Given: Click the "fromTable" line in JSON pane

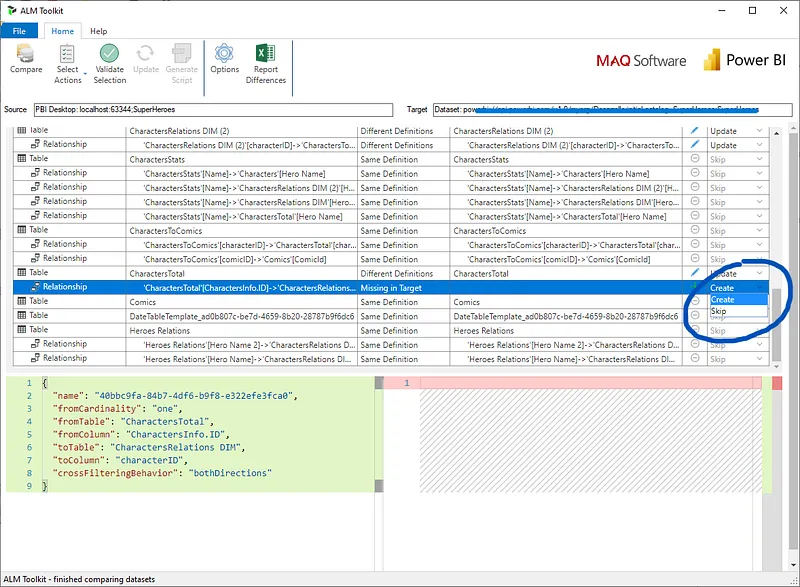Looking at the screenshot, I should click(133, 421).
